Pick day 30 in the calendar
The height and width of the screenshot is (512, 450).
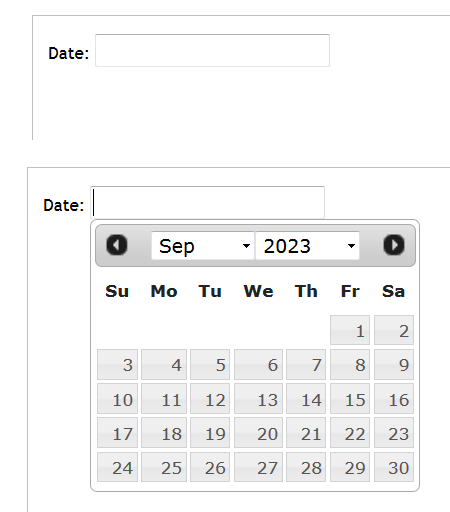pyautogui.click(x=394, y=467)
